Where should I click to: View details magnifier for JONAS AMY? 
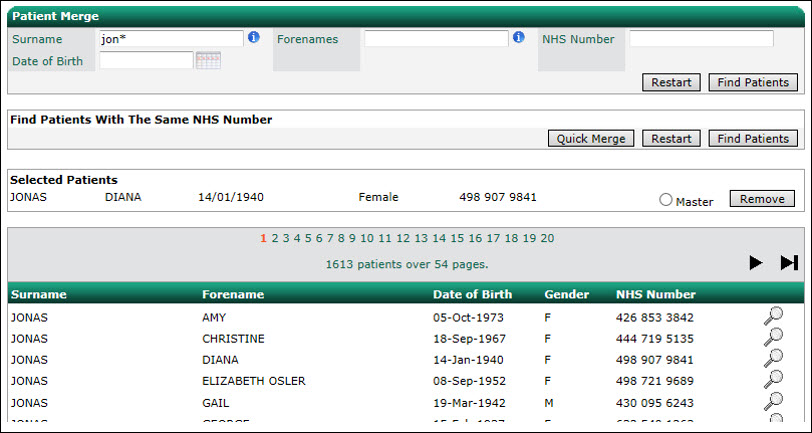[x=773, y=316]
